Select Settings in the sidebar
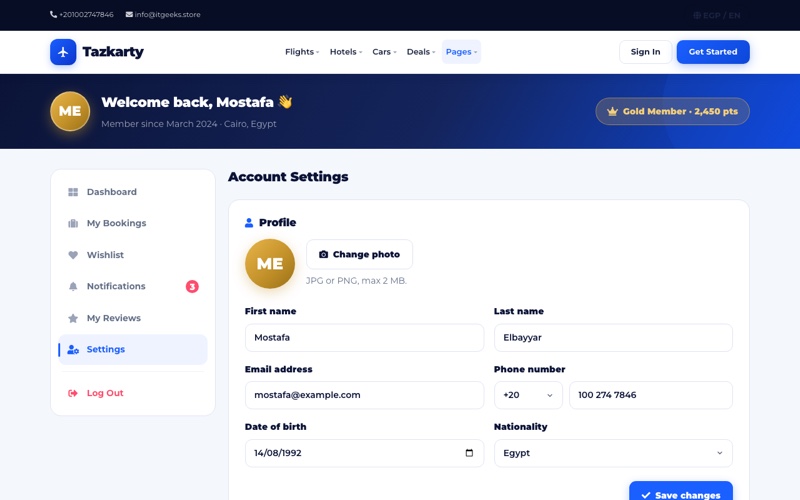The width and height of the screenshot is (800, 500). point(133,349)
